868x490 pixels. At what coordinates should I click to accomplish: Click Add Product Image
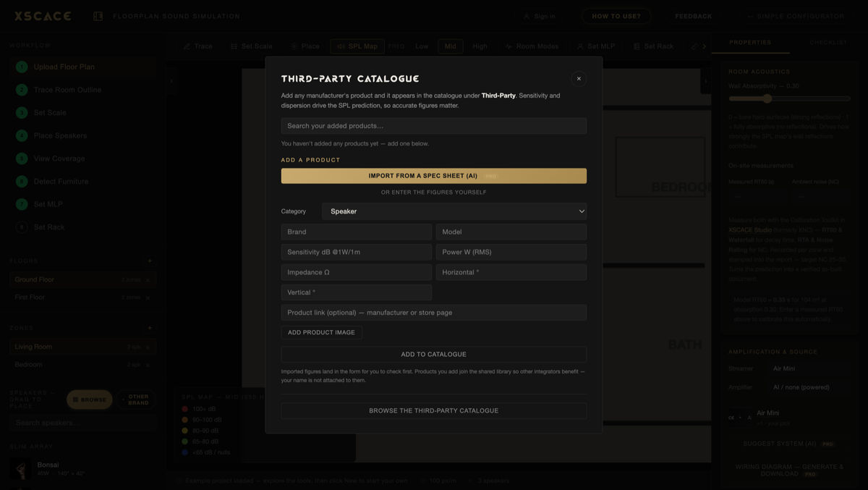click(322, 332)
